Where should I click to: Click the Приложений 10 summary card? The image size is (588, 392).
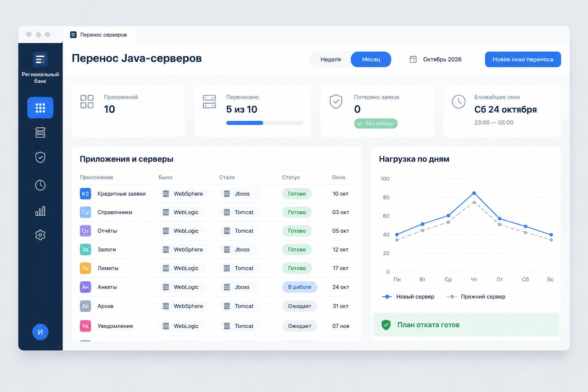tap(128, 111)
